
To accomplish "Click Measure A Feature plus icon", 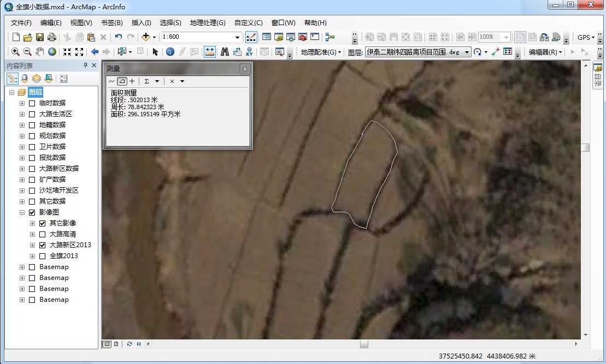I will (132, 81).
